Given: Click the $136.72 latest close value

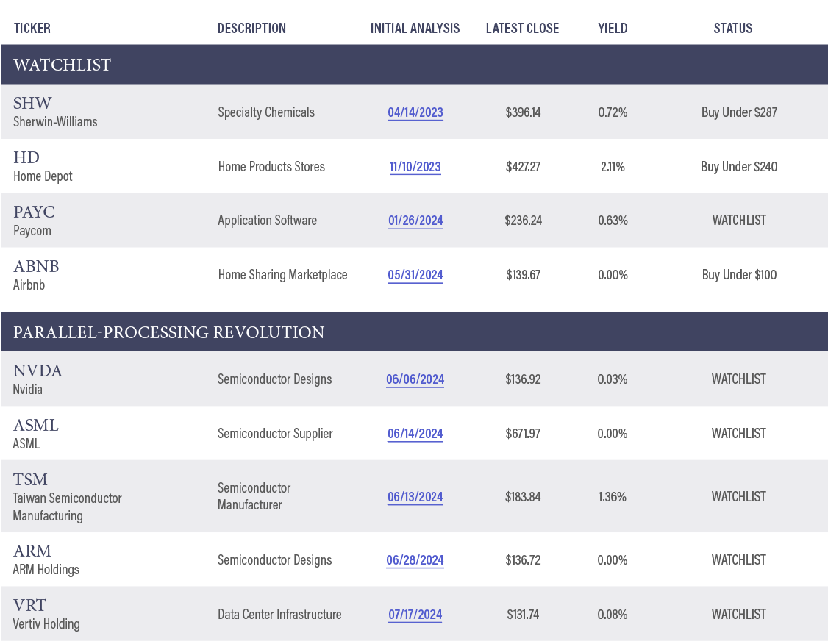Looking at the screenshot, I should pos(523,560).
